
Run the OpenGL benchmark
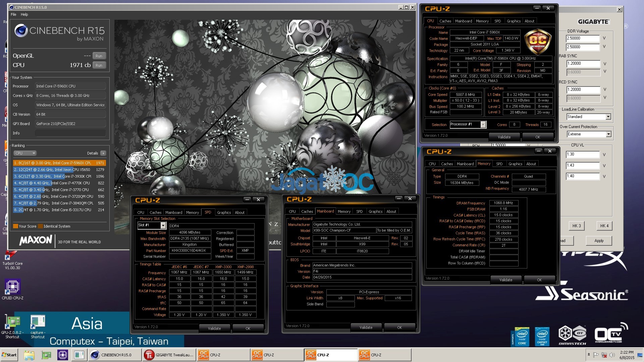(99, 56)
